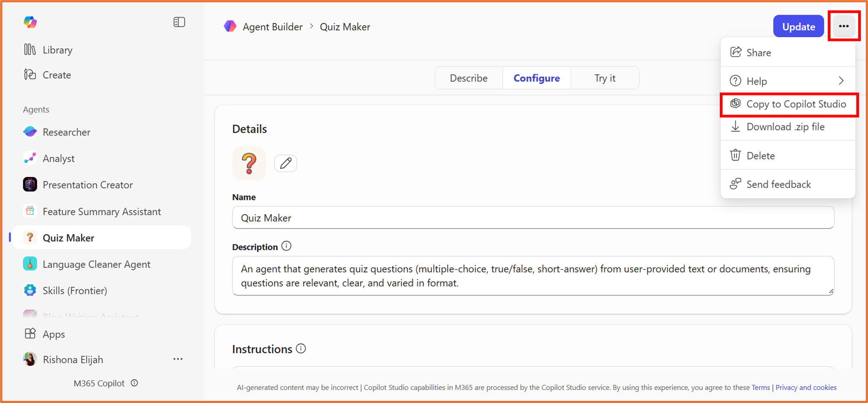Click the Agent Builder breadcrumb logo
This screenshot has height=403, width=868.
[x=230, y=26]
